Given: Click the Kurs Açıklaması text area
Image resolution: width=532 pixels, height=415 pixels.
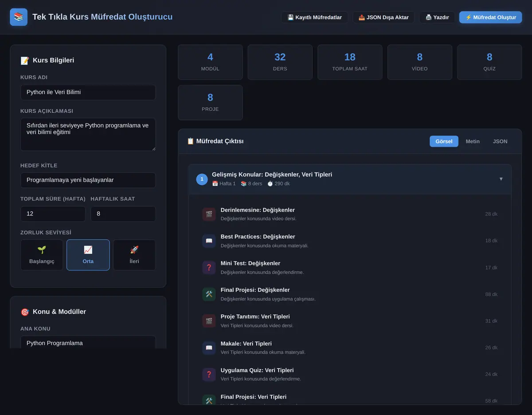Looking at the screenshot, I should (x=88, y=134).
